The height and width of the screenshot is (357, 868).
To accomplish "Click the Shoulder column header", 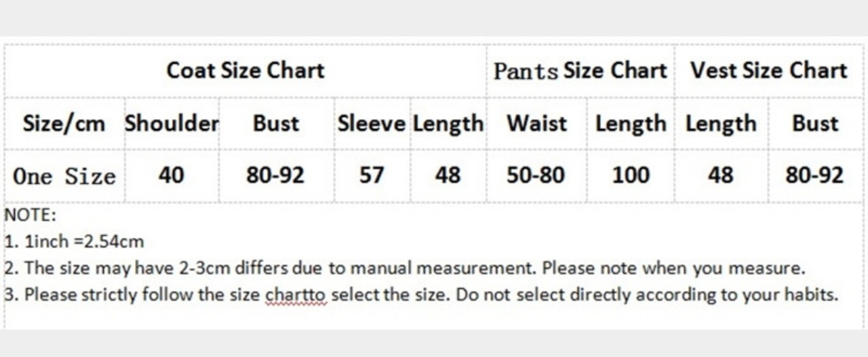I will click(172, 123).
